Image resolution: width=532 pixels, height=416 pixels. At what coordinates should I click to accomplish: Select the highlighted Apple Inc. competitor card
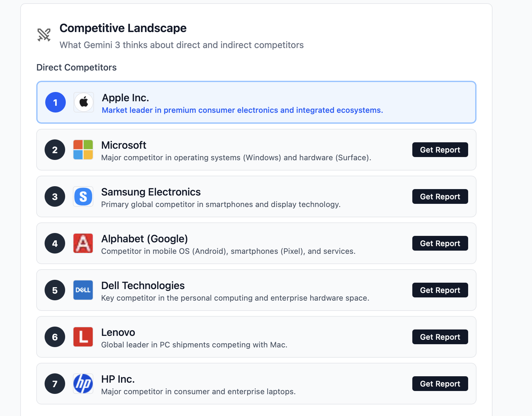click(256, 102)
